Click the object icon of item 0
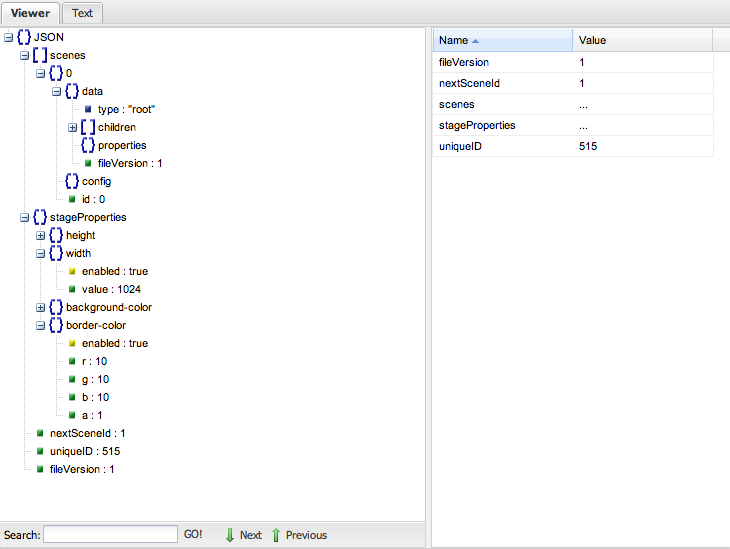The image size is (730, 549). coord(56,73)
